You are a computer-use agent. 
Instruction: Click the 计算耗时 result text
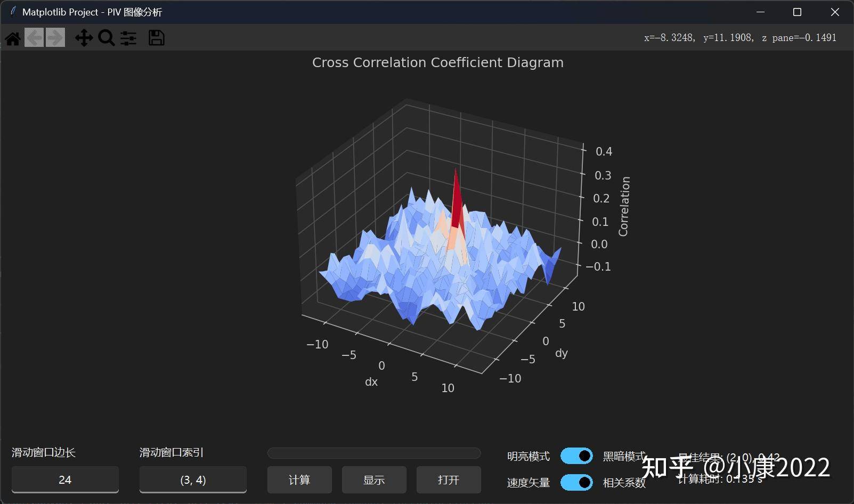click(x=720, y=478)
